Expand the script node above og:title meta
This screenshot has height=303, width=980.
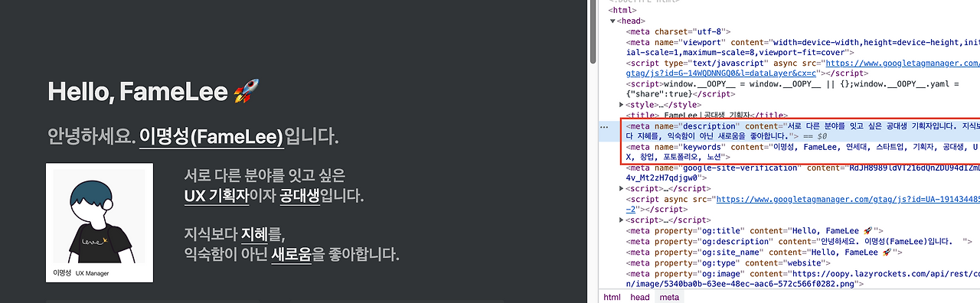tap(622, 220)
